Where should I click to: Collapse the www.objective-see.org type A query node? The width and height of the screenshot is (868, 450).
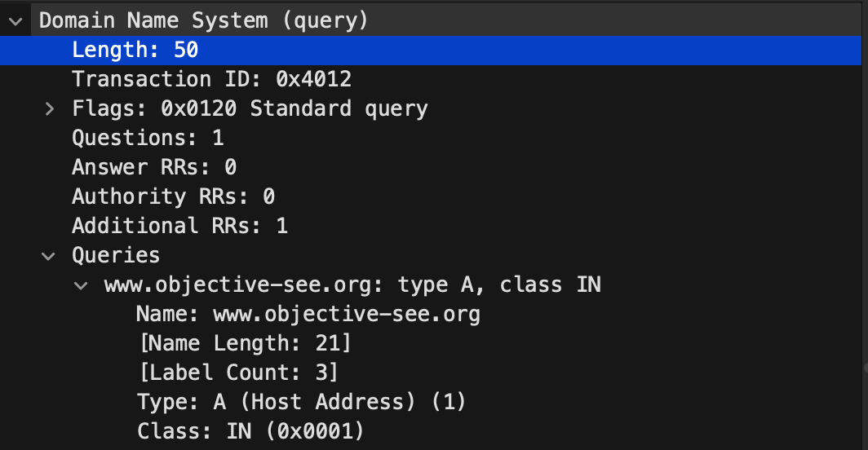click(x=81, y=285)
